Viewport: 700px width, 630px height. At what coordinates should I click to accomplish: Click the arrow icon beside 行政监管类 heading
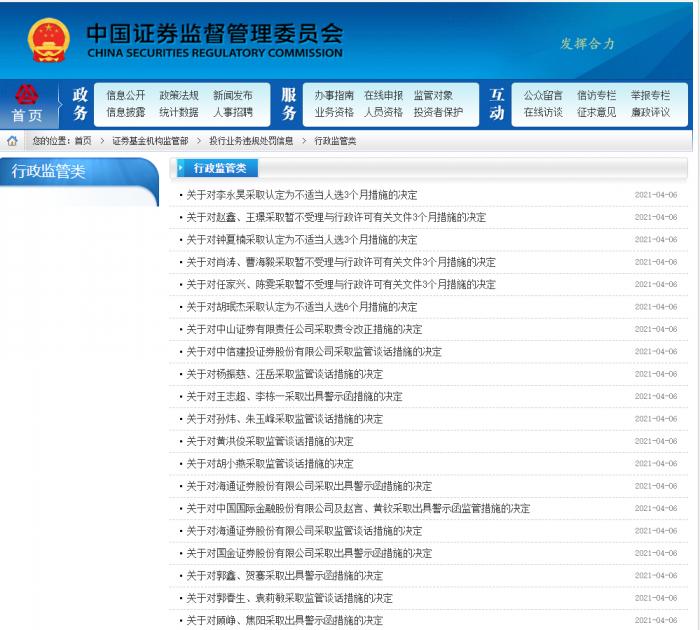coord(182,168)
